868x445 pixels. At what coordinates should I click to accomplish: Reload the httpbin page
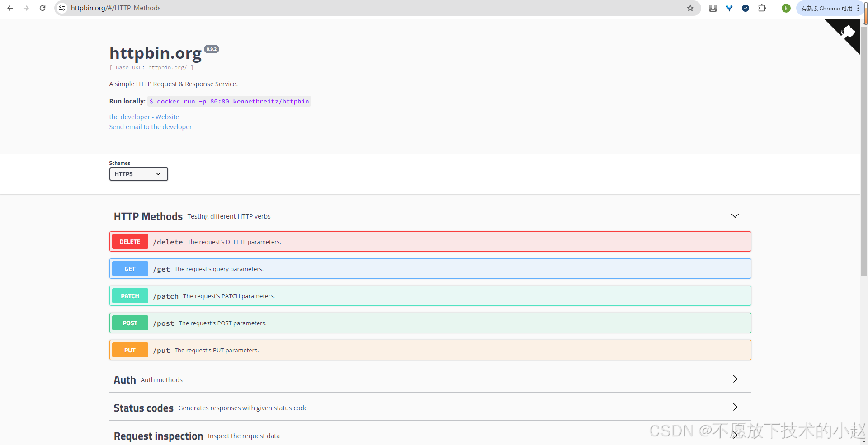point(42,8)
